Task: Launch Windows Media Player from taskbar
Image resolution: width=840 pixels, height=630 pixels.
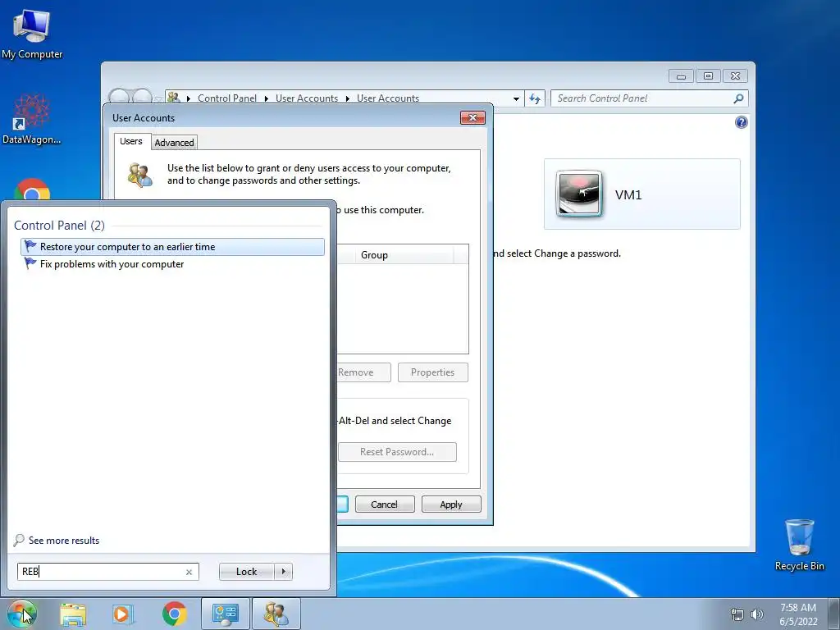Action: 123,614
